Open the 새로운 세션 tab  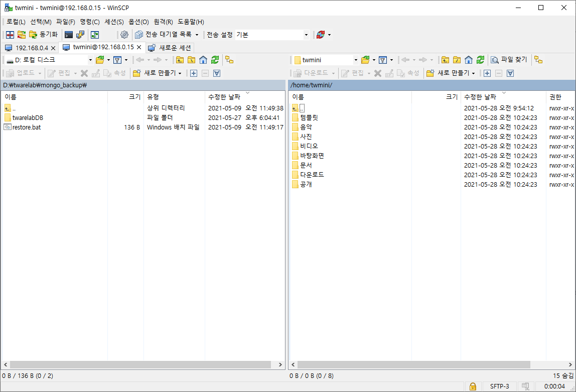click(x=170, y=48)
